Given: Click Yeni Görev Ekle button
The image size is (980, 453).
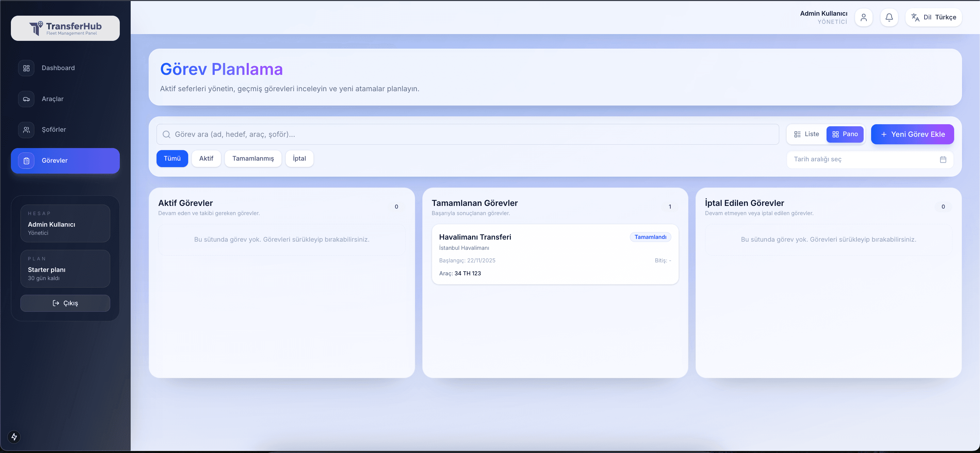Looking at the screenshot, I should pyautogui.click(x=912, y=134).
